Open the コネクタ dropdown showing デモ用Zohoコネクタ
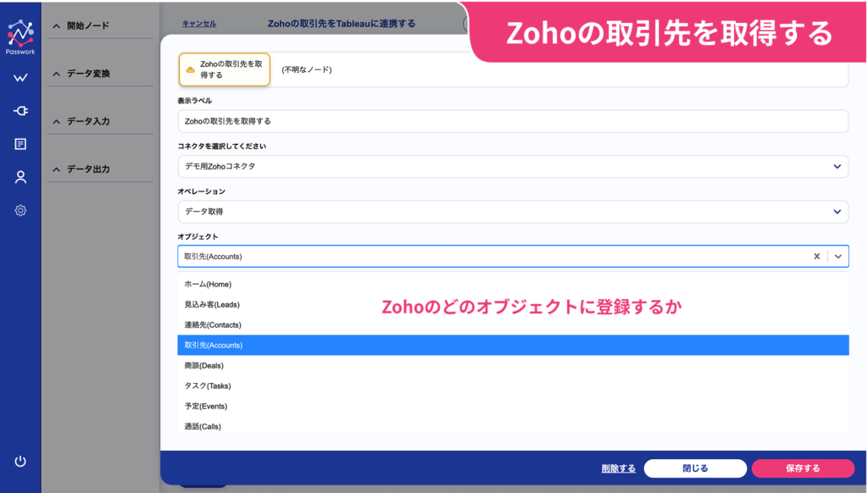This screenshot has height=493, width=868. pyautogui.click(x=513, y=167)
